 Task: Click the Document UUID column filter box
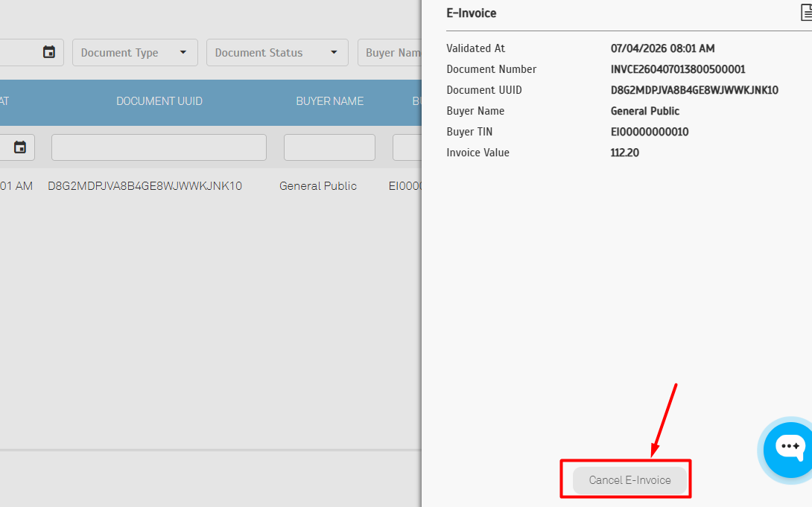159,147
